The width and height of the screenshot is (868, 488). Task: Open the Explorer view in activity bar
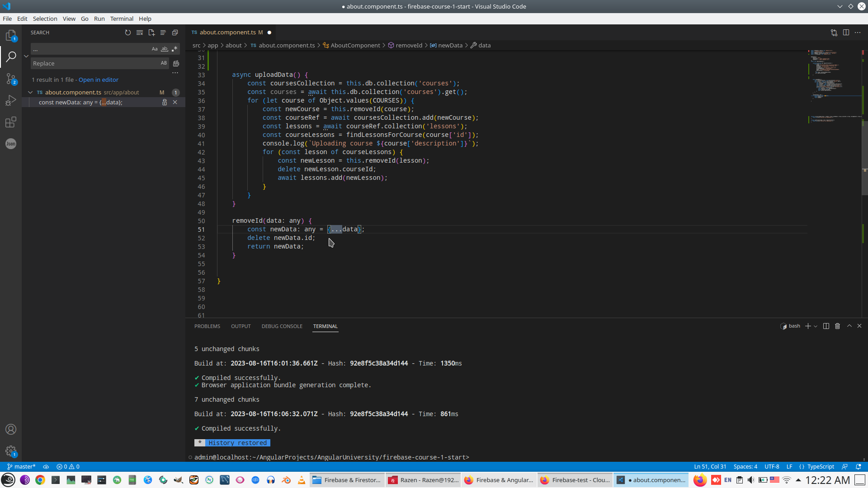pyautogui.click(x=11, y=35)
